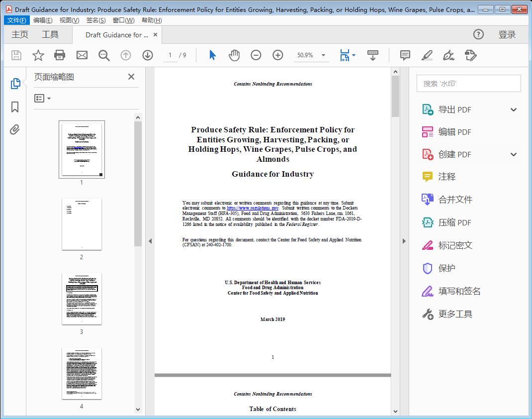The width and height of the screenshot is (532, 419).
Task: Open the attachments paperclip panel
Action: (15, 130)
